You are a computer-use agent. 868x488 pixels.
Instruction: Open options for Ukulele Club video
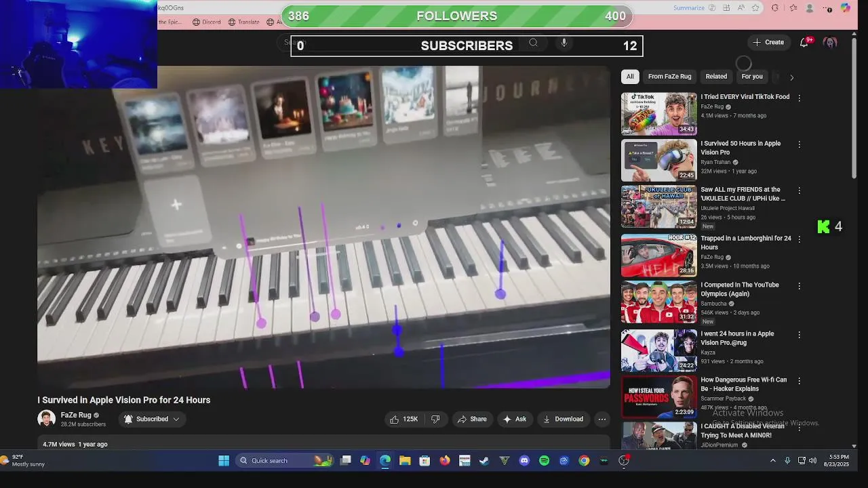(x=799, y=191)
